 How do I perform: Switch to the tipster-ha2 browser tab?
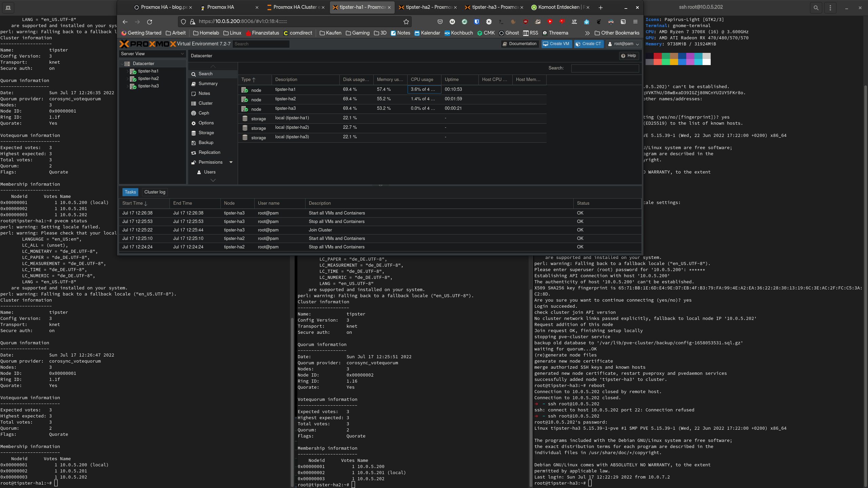tap(428, 7)
